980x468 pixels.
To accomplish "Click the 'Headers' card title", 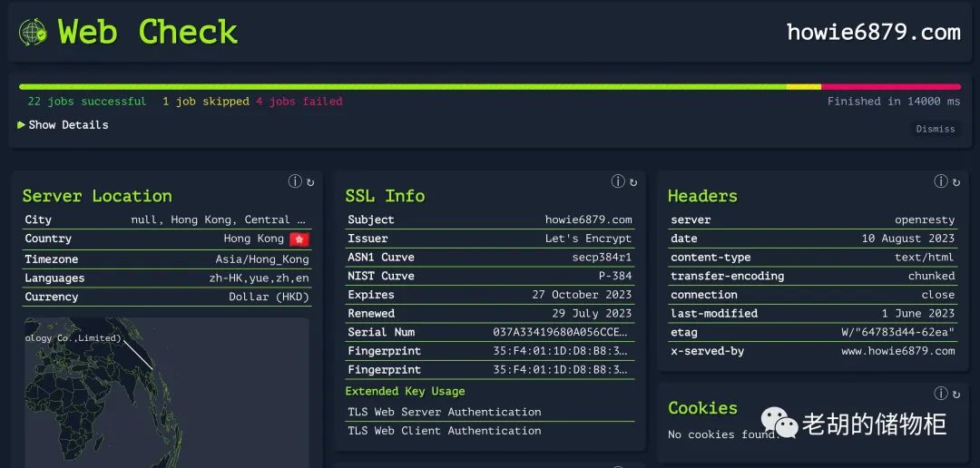I will [x=702, y=196].
